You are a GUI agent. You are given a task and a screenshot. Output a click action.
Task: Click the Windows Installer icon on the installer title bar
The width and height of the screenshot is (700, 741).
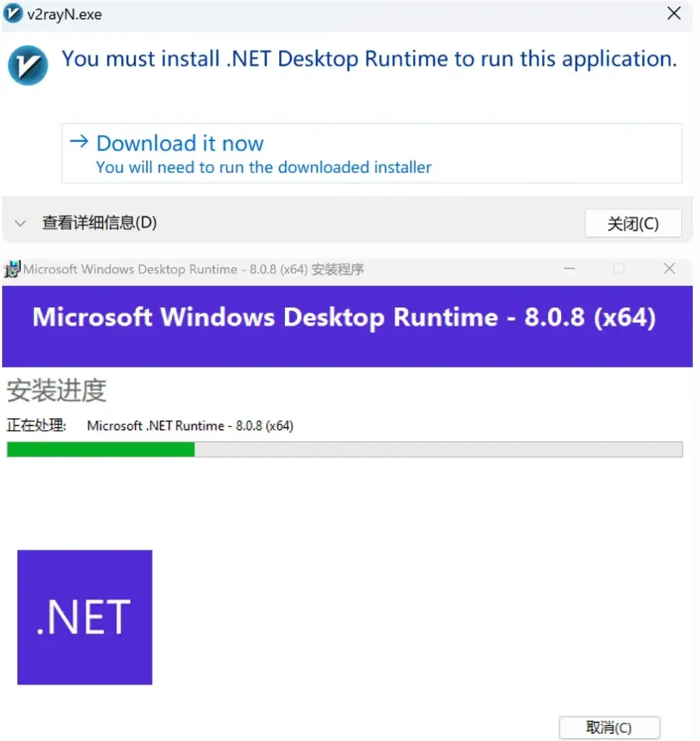pos(12,268)
